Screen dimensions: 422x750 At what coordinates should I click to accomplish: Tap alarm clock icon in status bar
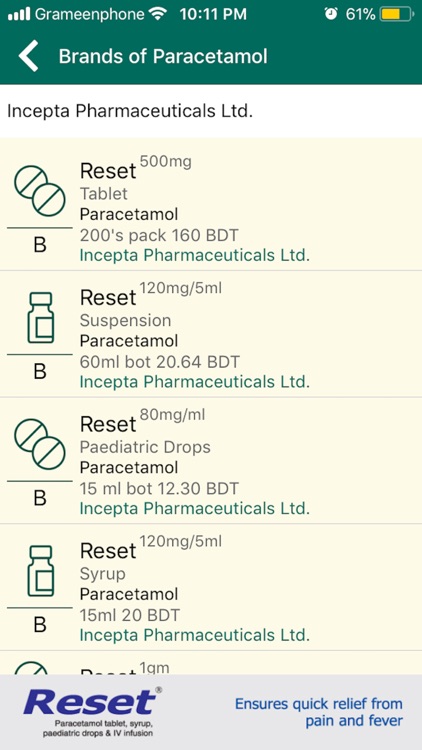(331, 14)
